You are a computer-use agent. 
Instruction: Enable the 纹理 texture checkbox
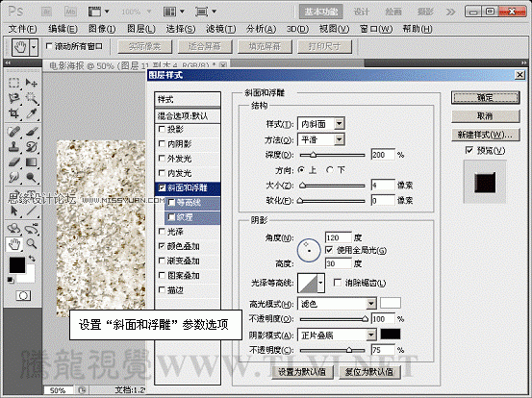tap(171, 217)
